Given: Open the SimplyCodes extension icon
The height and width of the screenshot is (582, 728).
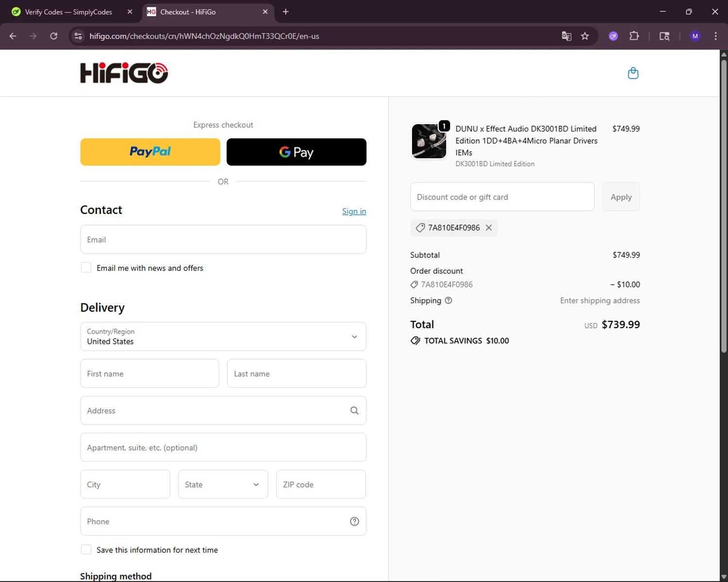Looking at the screenshot, I should pos(613,36).
